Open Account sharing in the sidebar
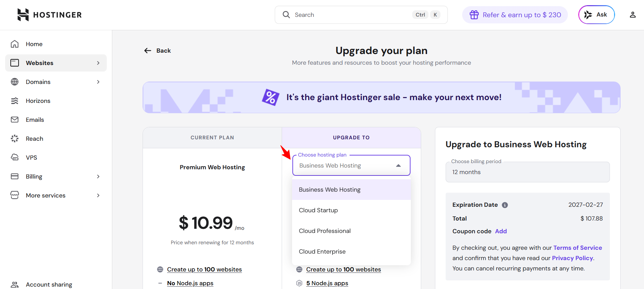 pos(56,285)
